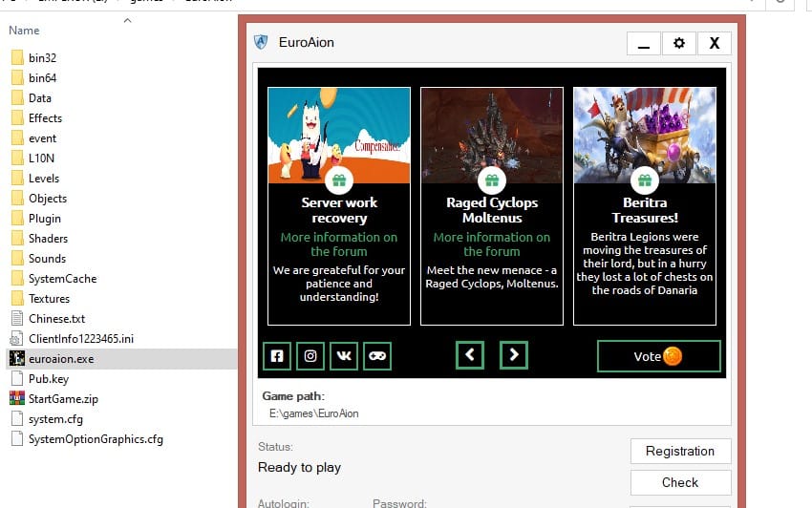The width and height of the screenshot is (812, 508).
Task: Go to previous news slide arrow
Action: click(x=470, y=355)
